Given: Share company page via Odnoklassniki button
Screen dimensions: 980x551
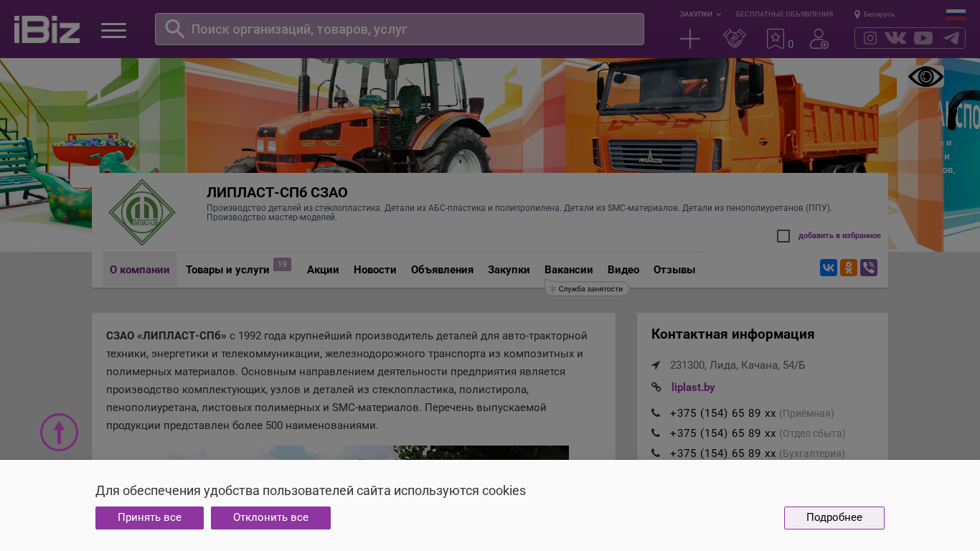Looking at the screenshot, I should [x=849, y=268].
